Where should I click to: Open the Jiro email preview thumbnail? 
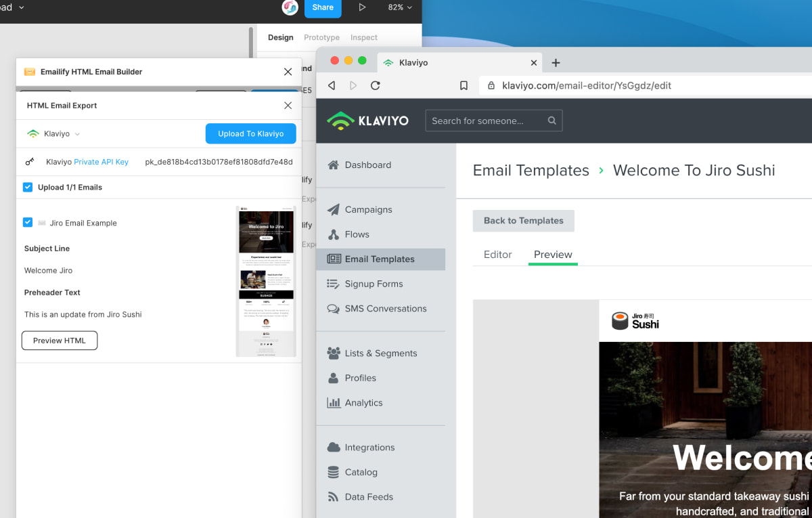tap(266, 281)
